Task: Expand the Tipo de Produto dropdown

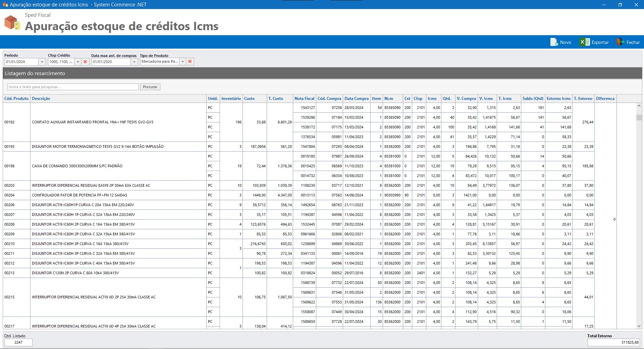Action: (x=182, y=62)
